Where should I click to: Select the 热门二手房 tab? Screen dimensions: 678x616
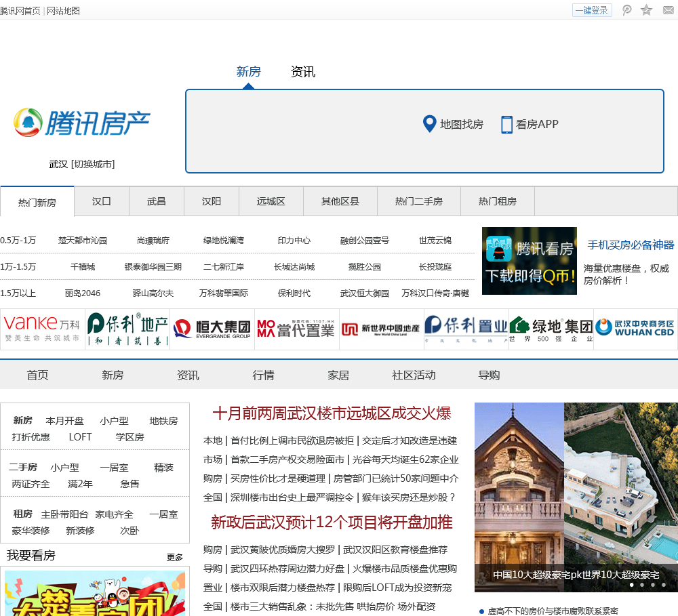[419, 201]
